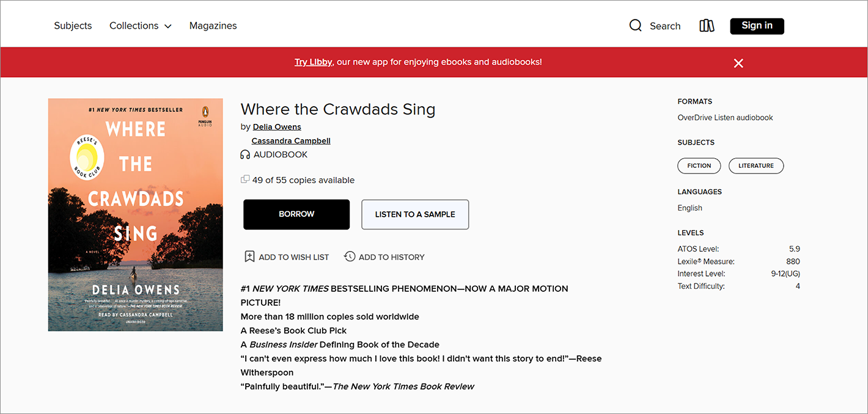868x414 pixels.
Task: Select the Fiction subject tag
Action: pos(699,165)
